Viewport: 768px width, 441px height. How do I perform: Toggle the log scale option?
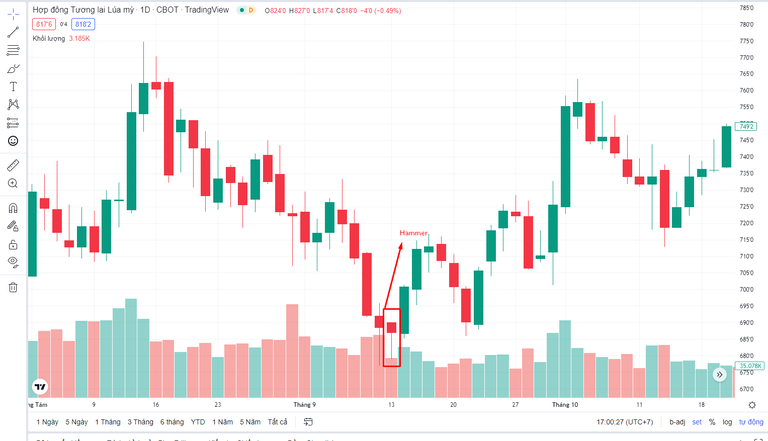pyautogui.click(x=726, y=422)
